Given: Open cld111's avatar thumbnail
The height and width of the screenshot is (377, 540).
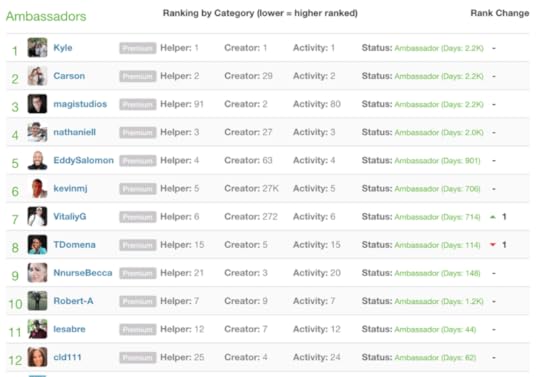Looking at the screenshot, I should click(37, 357).
